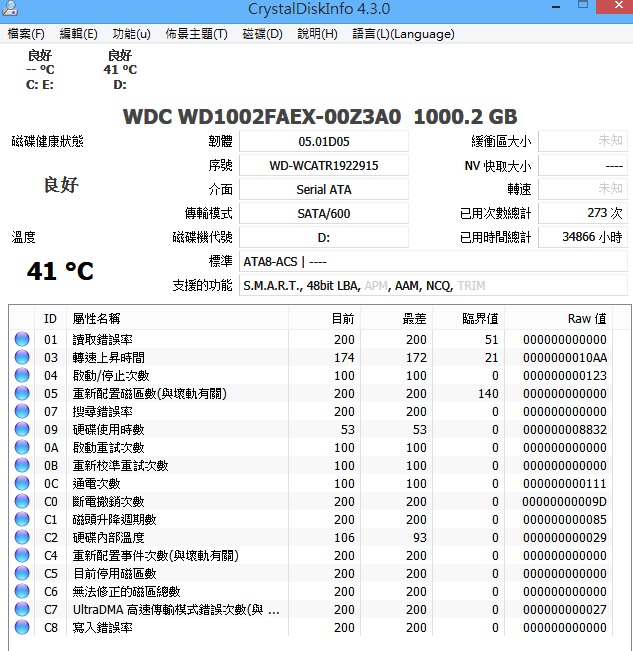This screenshot has height=651, width=633.
Task: Click the 目前 column header
Action: point(324,318)
